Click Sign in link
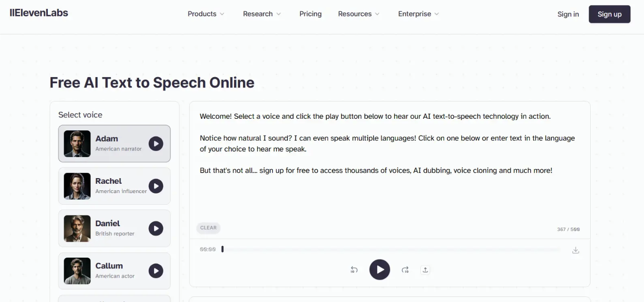The width and height of the screenshot is (644, 302). (568, 14)
